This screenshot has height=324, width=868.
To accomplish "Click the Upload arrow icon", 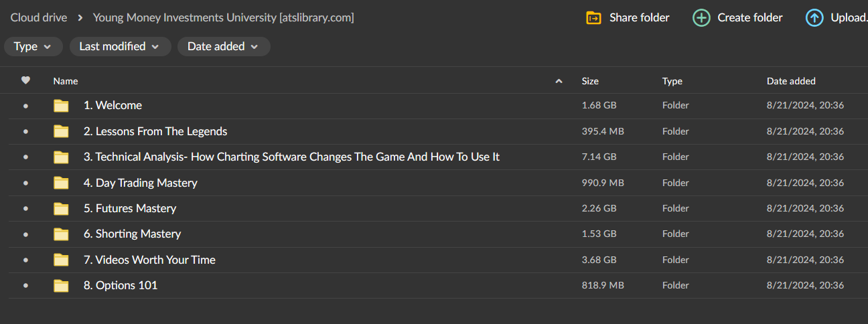I will pos(814,18).
